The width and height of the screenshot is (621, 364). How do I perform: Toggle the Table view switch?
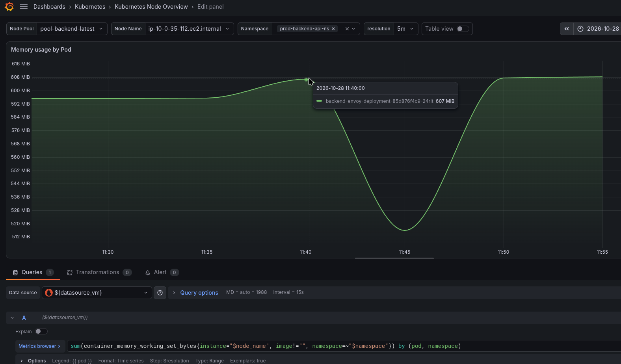[463, 29]
